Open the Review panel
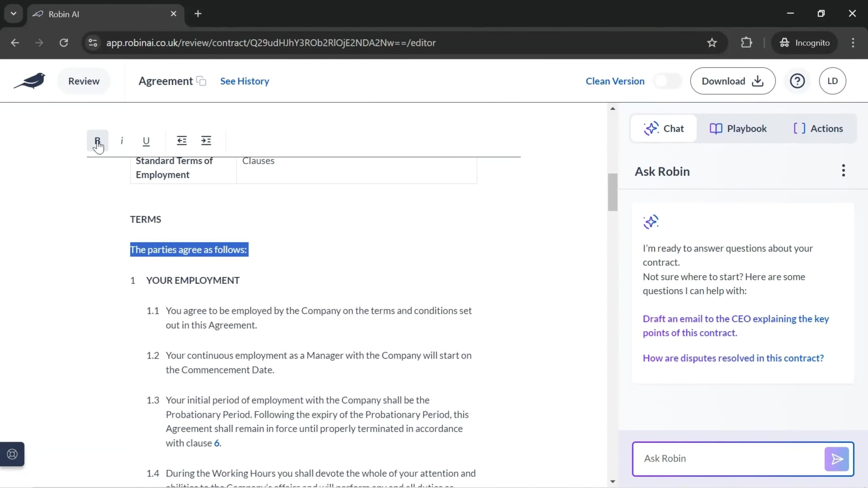The width and height of the screenshot is (868, 488). (83, 80)
